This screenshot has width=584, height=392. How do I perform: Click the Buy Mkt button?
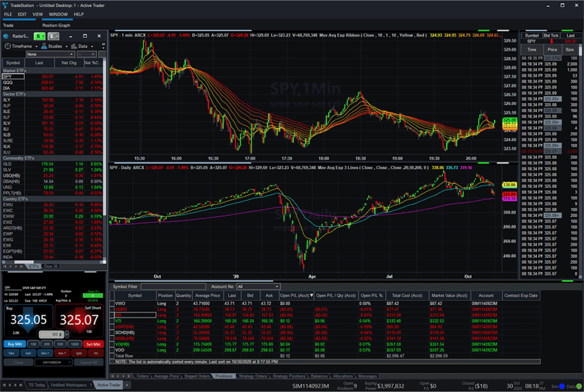click(15, 344)
